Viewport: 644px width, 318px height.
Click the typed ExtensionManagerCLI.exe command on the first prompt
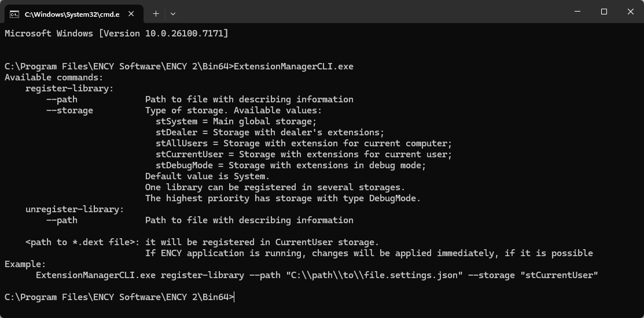[x=293, y=66]
